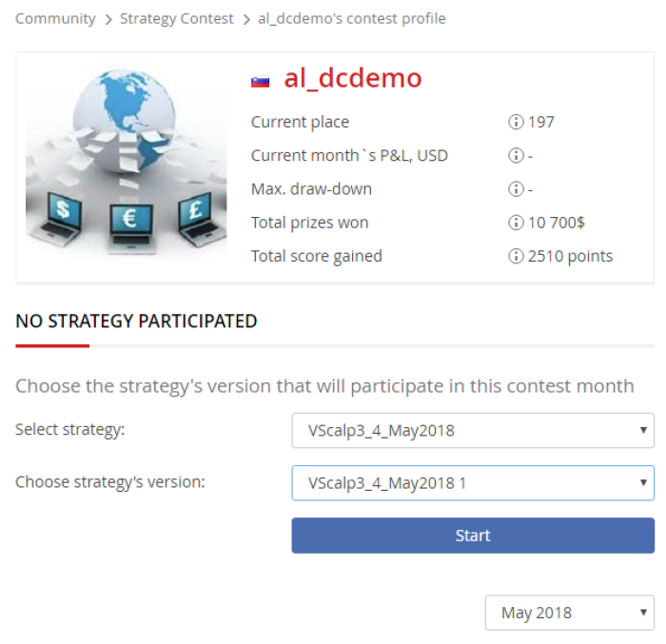Click the Slovenian flag icon
The width and height of the screenshot is (666, 644).
260,82
